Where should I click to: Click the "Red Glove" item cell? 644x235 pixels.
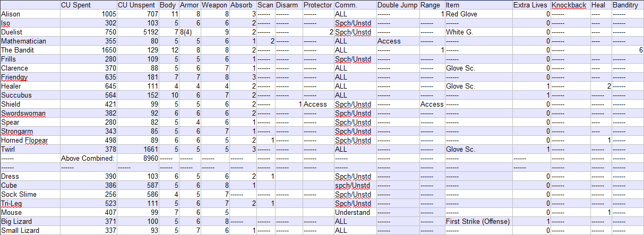click(x=478, y=14)
